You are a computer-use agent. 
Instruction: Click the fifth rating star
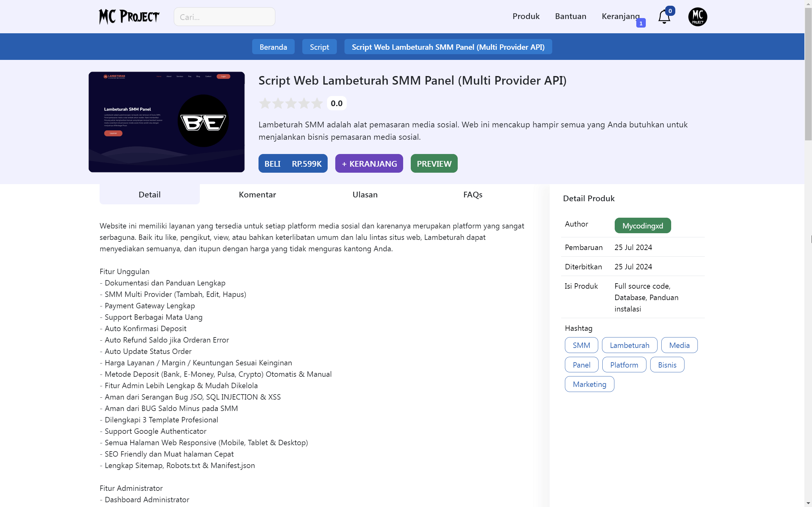click(317, 103)
